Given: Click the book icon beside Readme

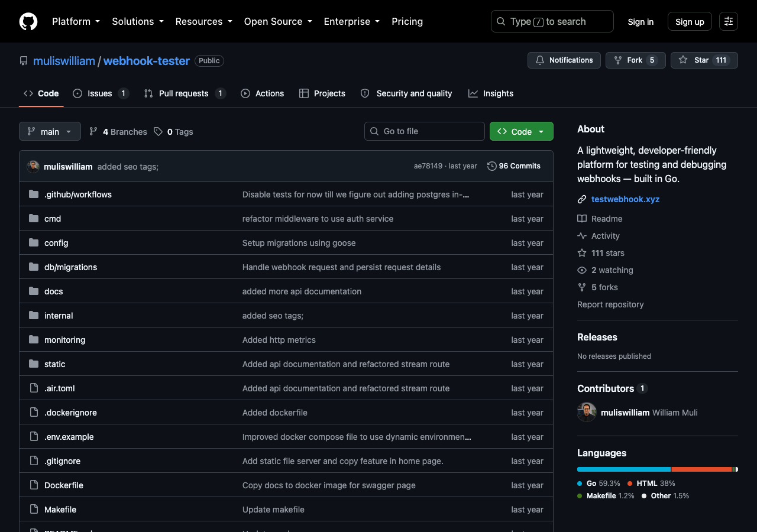Looking at the screenshot, I should coord(582,219).
